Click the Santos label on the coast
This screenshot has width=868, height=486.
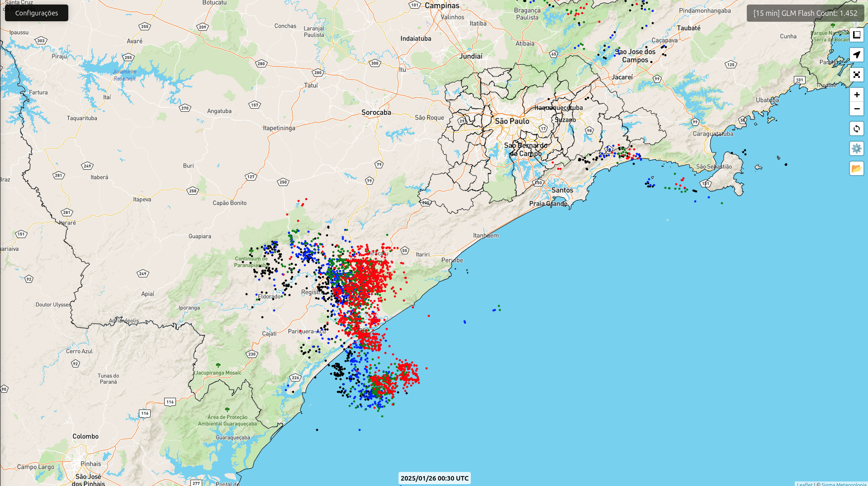tap(562, 190)
